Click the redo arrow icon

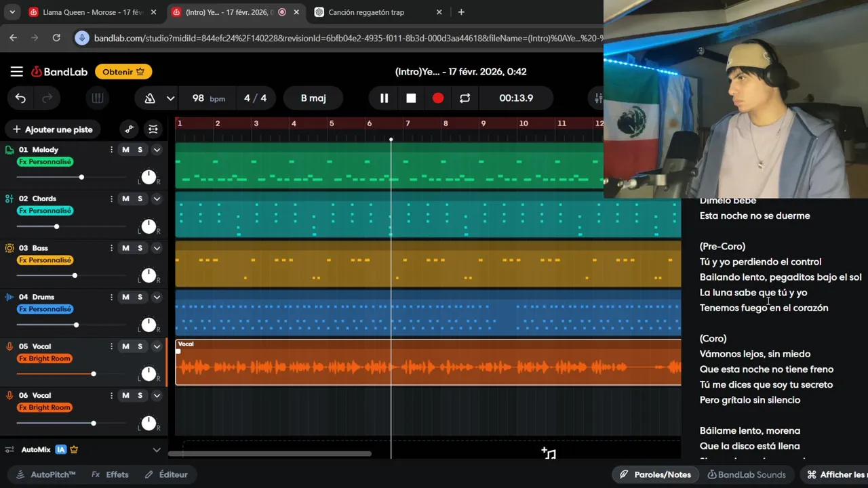click(x=47, y=98)
